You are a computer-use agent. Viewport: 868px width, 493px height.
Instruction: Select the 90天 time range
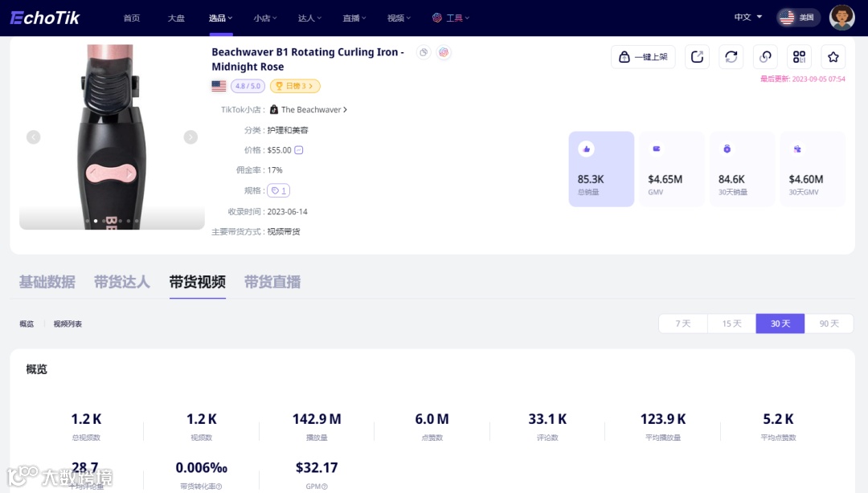tap(829, 323)
